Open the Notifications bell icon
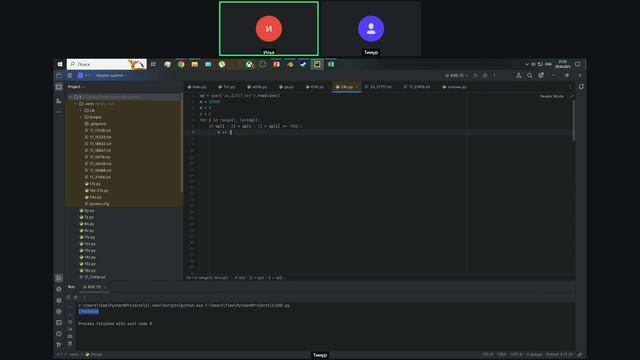 pos(581,87)
